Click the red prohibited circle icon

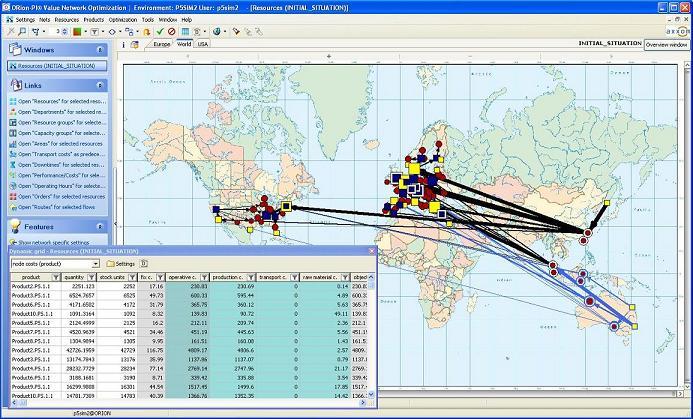171,31
